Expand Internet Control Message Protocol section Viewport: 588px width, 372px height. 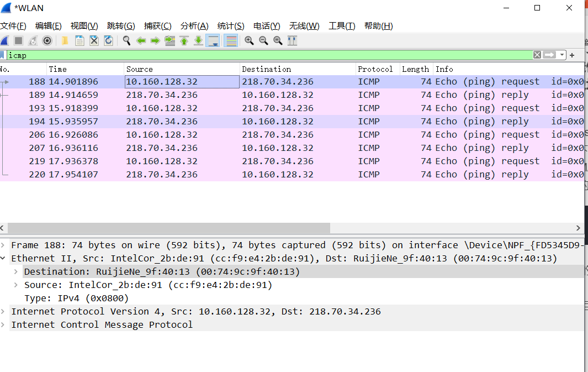point(3,324)
